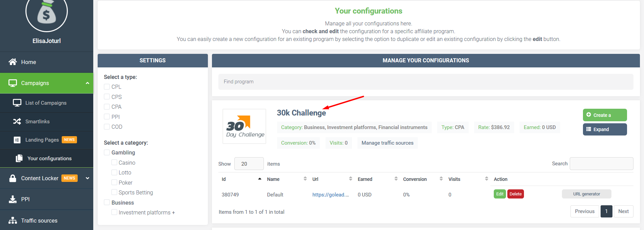Open the Your configurations menu item

point(49,158)
